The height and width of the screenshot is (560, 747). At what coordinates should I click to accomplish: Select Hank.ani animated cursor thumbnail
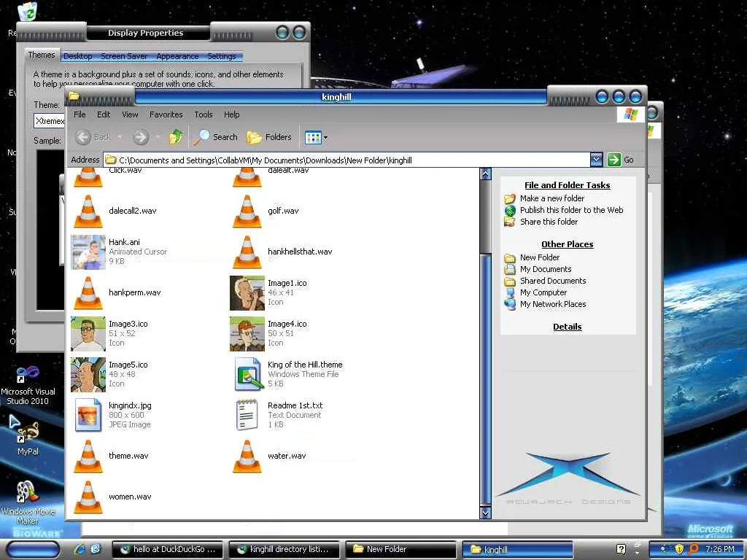coord(88,252)
